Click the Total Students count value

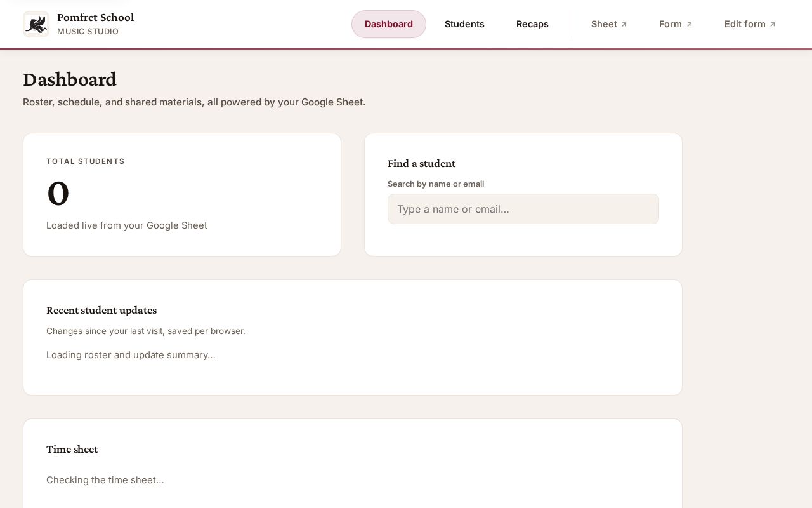(x=58, y=193)
